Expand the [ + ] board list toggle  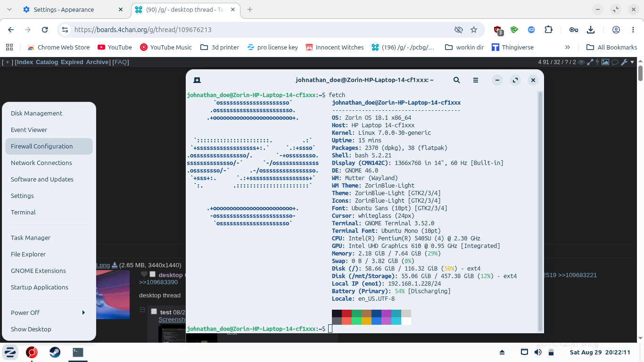tap(7, 62)
